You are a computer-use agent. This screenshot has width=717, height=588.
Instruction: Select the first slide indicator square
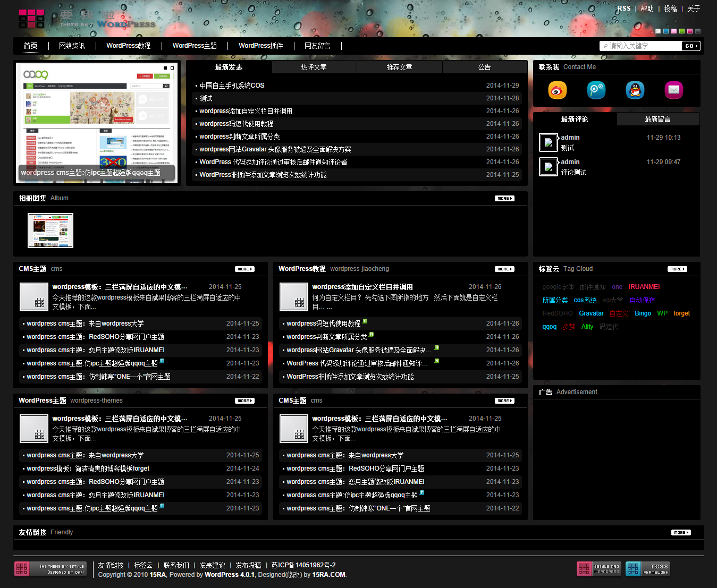click(165, 68)
